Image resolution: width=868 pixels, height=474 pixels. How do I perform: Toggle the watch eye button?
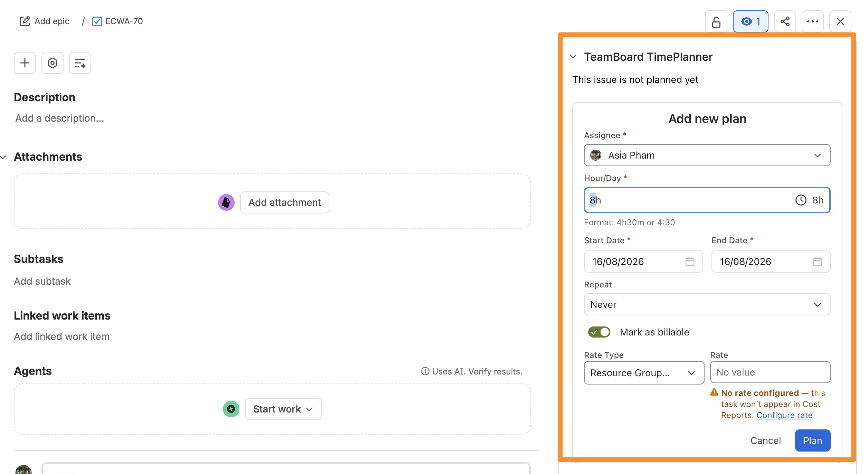tap(751, 21)
